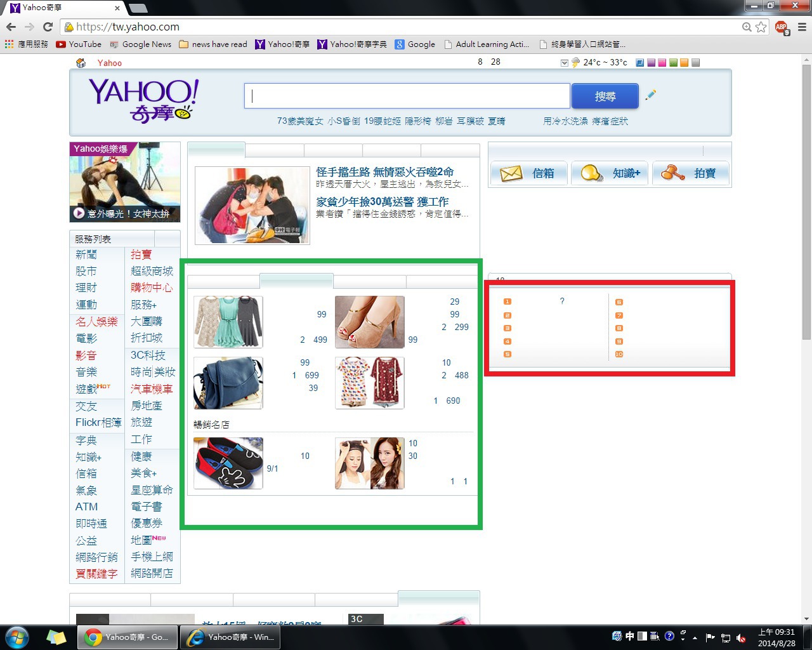Open 名人娛樂 in the service list
The width and height of the screenshot is (812, 650).
96,322
